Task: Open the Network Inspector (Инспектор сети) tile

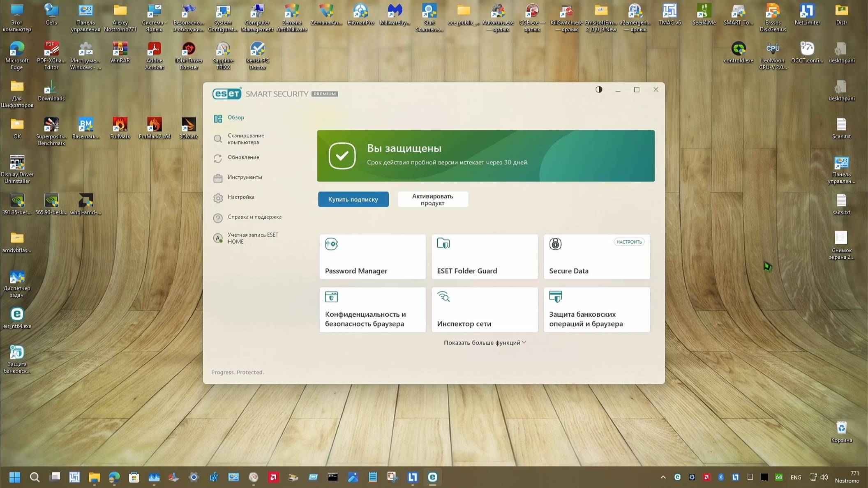Action: [x=485, y=310]
